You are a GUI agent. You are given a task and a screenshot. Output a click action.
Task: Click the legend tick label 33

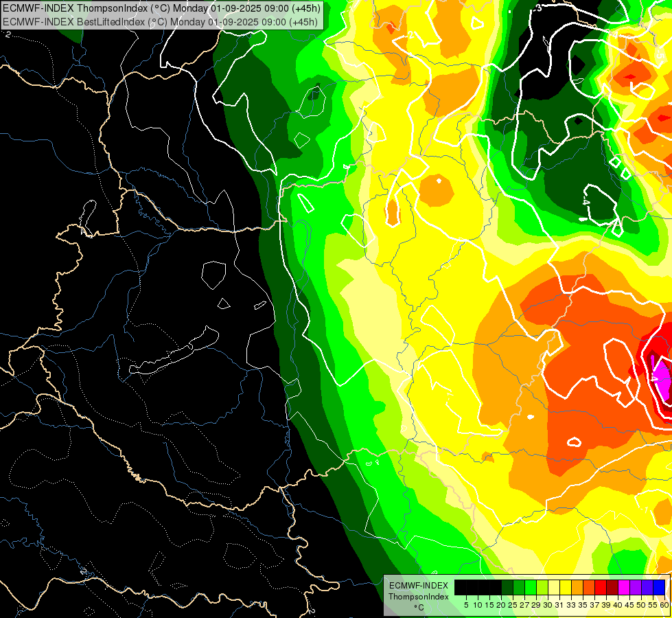click(x=571, y=605)
